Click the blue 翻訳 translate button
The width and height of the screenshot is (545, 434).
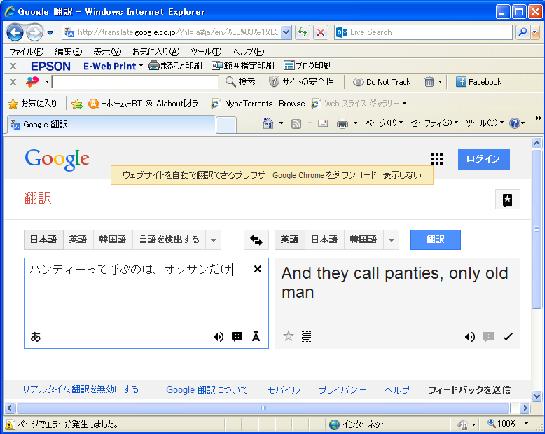435,240
